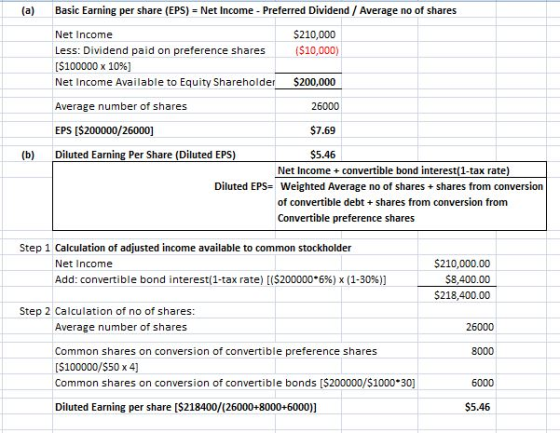Click the 'Step 2' label
560x433 pixels.
click(x=35, y=311)
